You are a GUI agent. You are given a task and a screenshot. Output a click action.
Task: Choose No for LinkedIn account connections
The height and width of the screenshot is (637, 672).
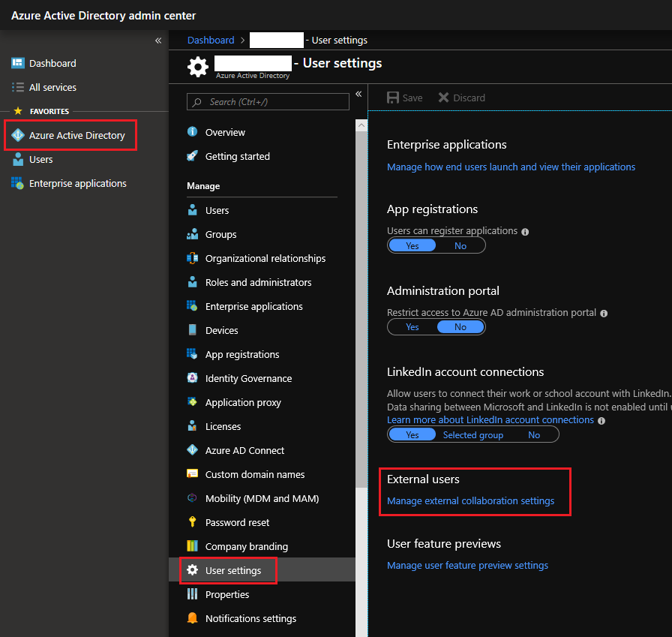(534, 434)
